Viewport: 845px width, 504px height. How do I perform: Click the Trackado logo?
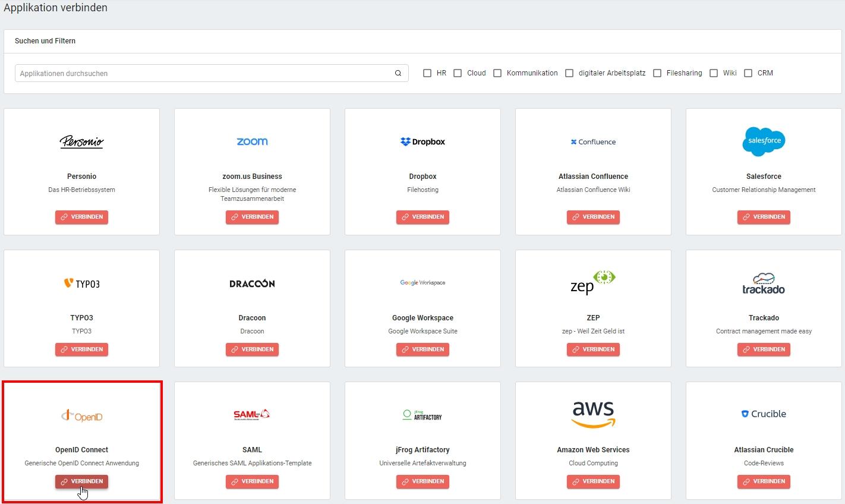tap(764, 283)
